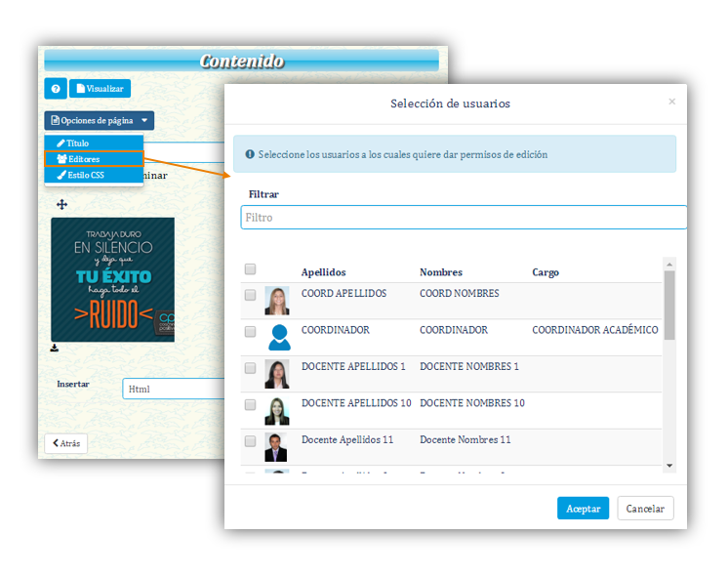The width and height of the screenshot is (728, 576).
Task: Open the Insertar Html combo box
Action: pos(173,389)
